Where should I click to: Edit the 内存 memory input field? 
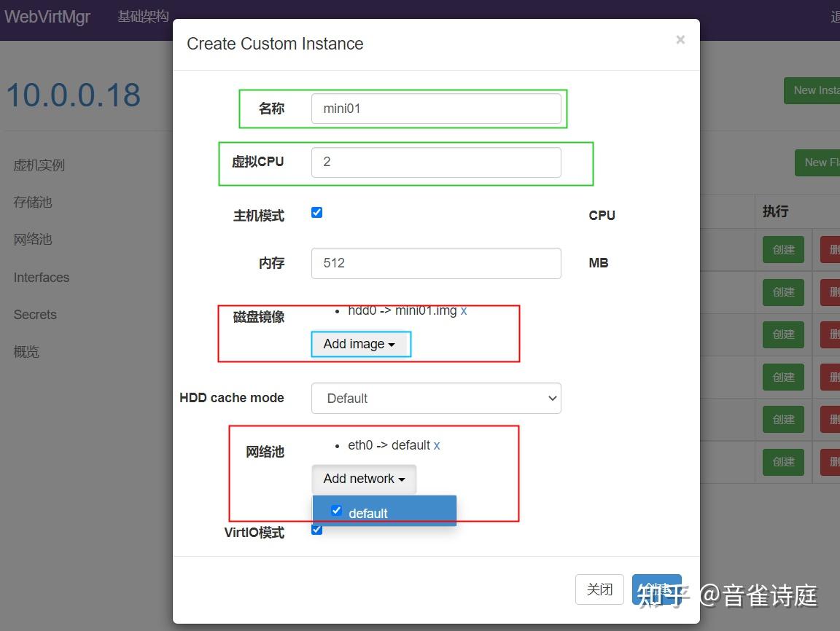tap(435, 262)
